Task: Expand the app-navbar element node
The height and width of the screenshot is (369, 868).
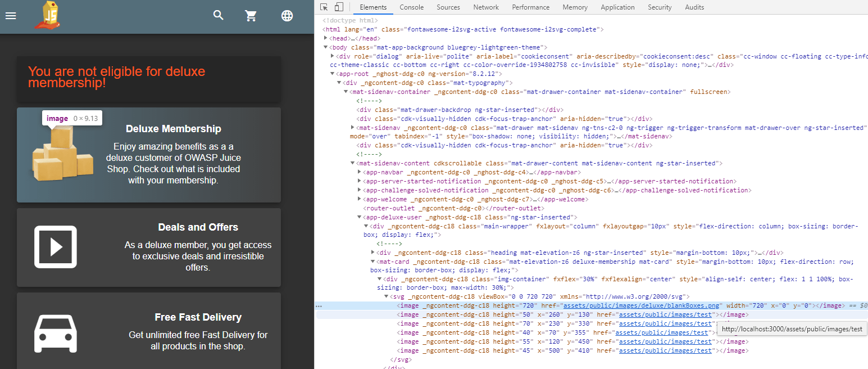Action: (360, 172)
